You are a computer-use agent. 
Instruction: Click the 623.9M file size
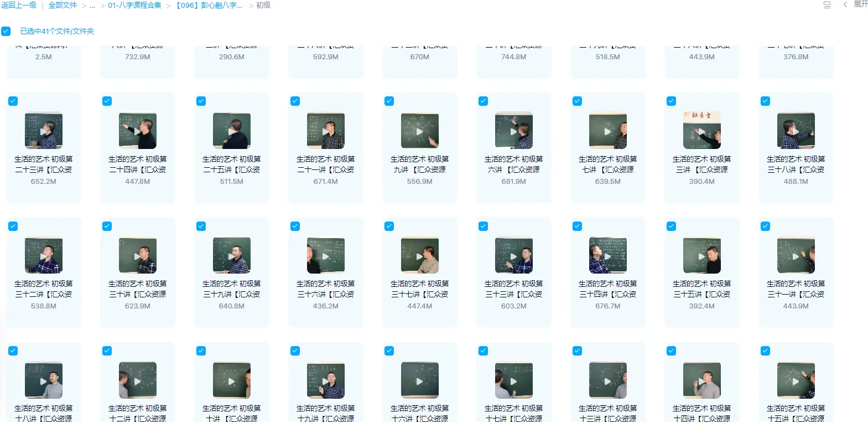pyautogui.click(x=138, y=306)
